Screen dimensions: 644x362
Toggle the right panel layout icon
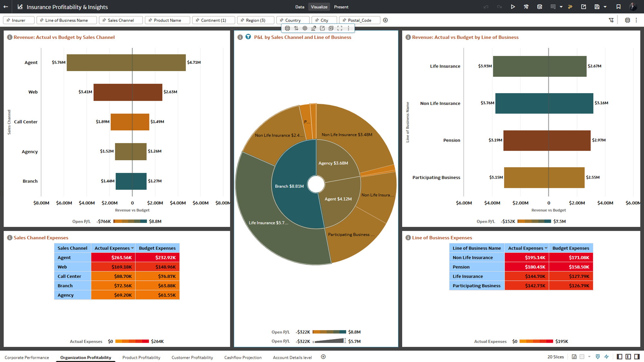pyautogui.click(x=637, y=357)
